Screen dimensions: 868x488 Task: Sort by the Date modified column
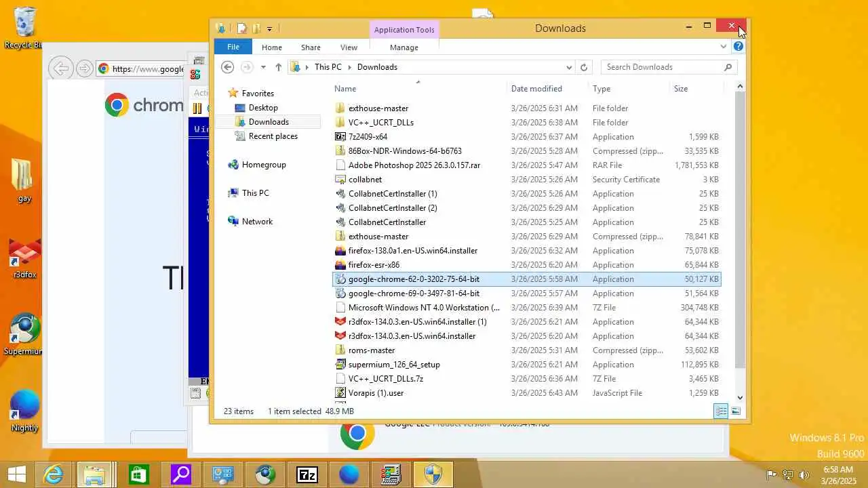click(x=548, y=89)
